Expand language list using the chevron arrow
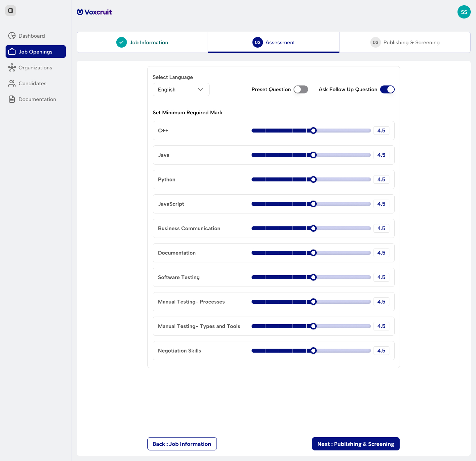 [x=200, y=90]
